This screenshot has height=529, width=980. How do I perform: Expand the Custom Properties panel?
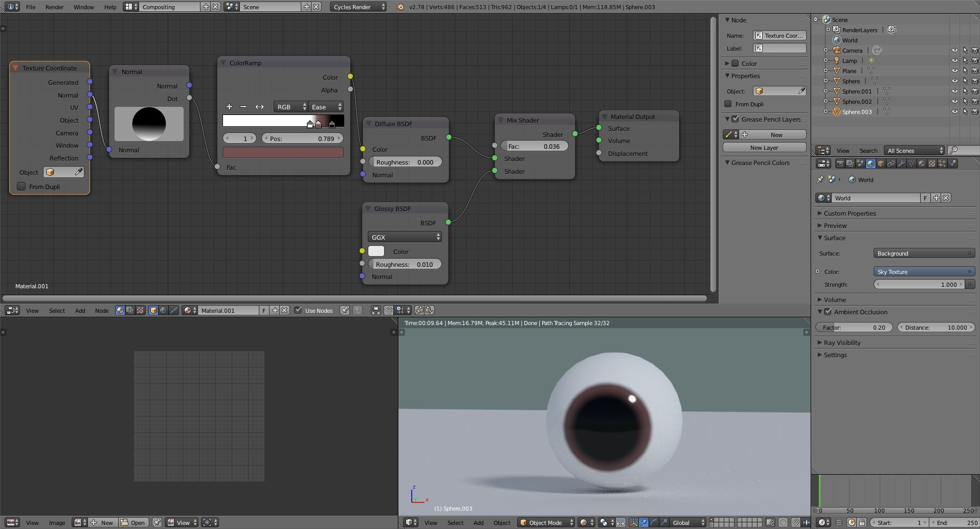[x=850, y=213]
